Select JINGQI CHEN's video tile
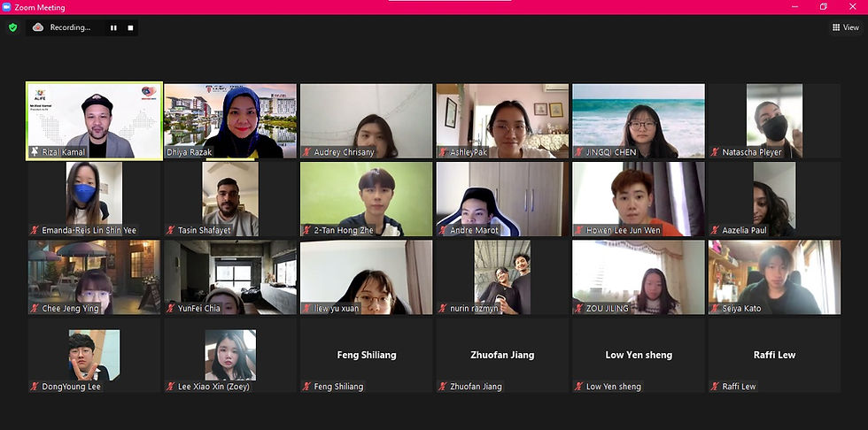 point(639,121)
